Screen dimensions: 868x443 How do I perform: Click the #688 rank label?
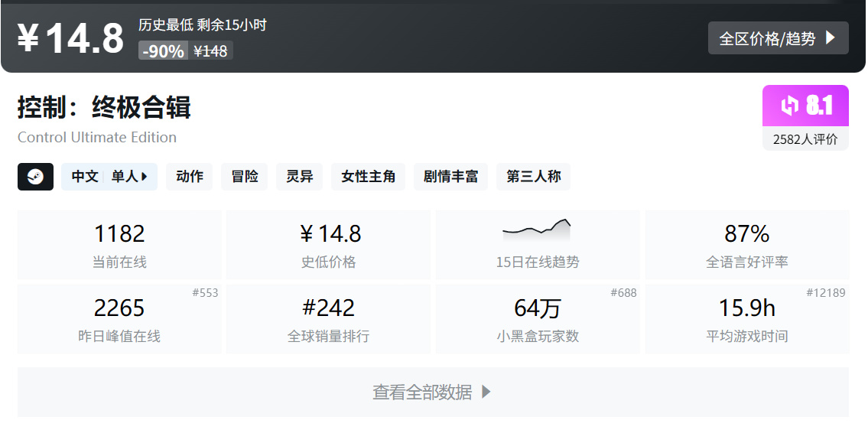624,293
